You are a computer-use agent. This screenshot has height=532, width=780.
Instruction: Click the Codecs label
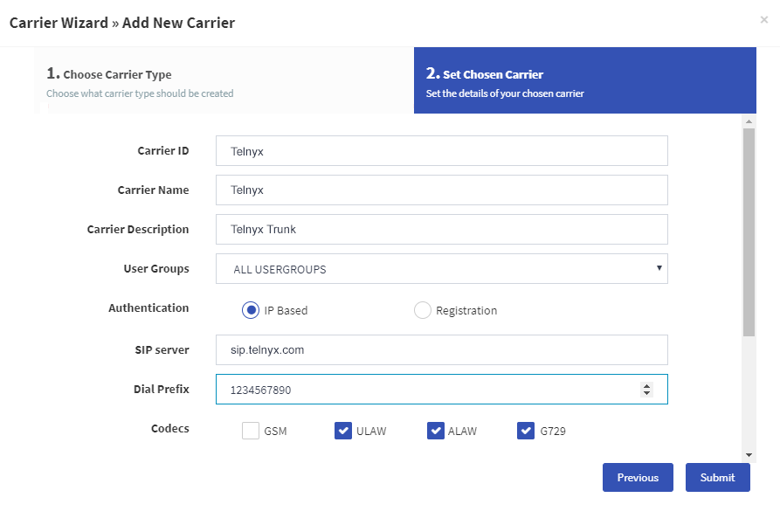170,429
